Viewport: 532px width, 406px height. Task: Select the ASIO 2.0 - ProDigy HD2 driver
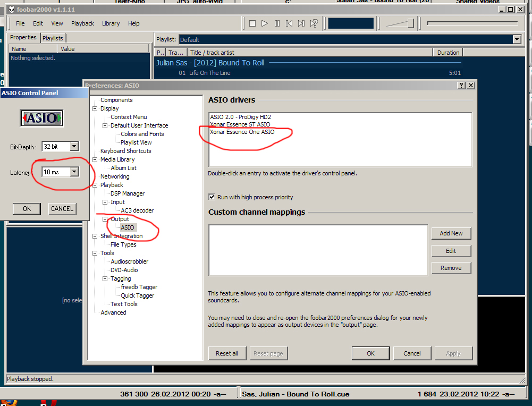[x=241, y=117]
